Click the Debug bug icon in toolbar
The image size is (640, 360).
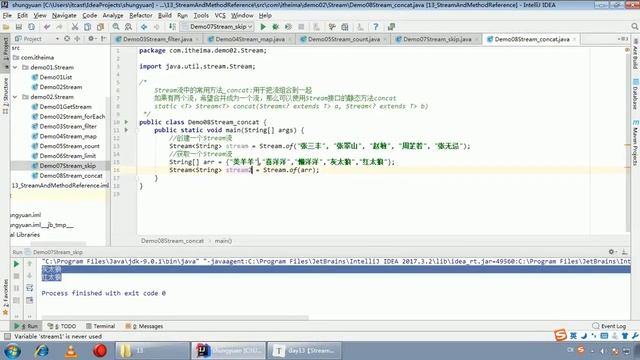(276, 27)
